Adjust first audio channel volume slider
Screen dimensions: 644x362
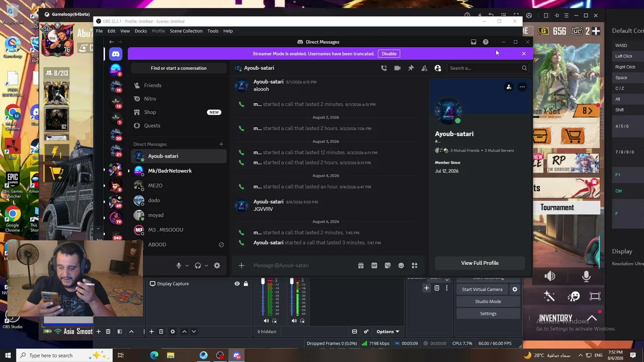[x=263, y=297]
